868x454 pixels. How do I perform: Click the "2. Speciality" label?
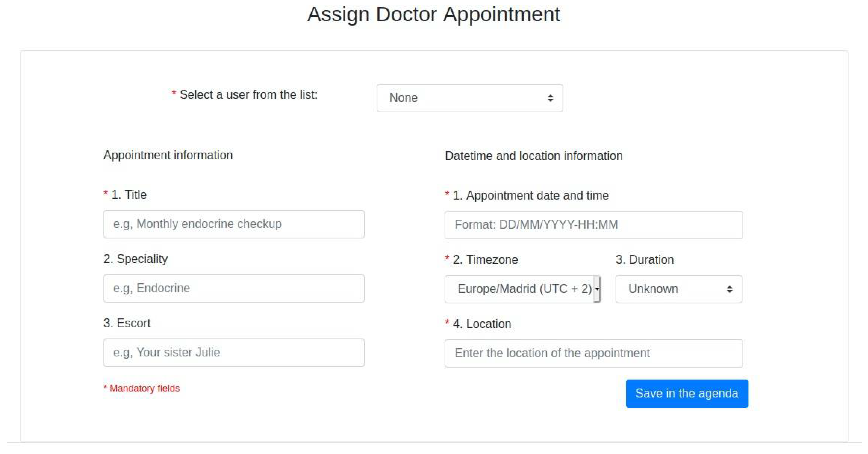[x=135, y=259]
